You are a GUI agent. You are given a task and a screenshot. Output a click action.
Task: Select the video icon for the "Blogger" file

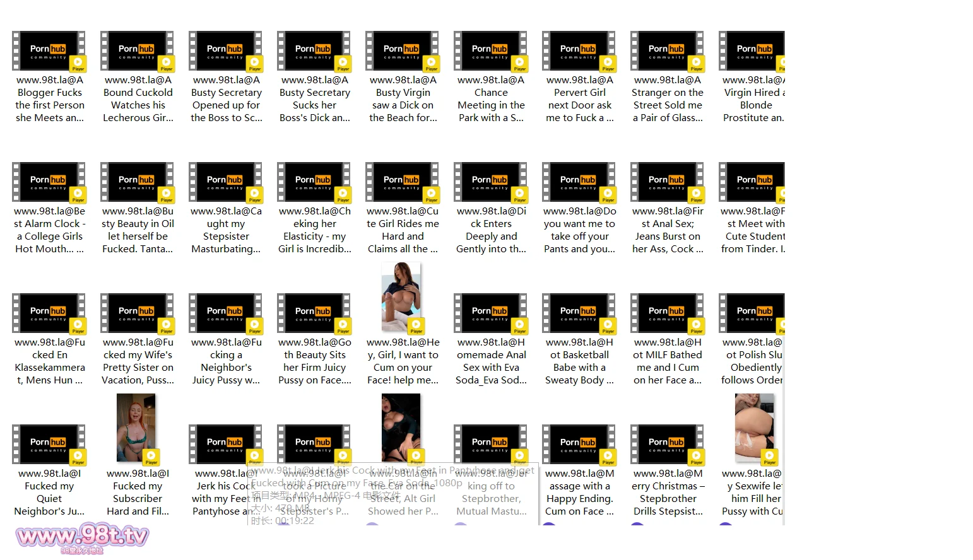tap(49, 50)
